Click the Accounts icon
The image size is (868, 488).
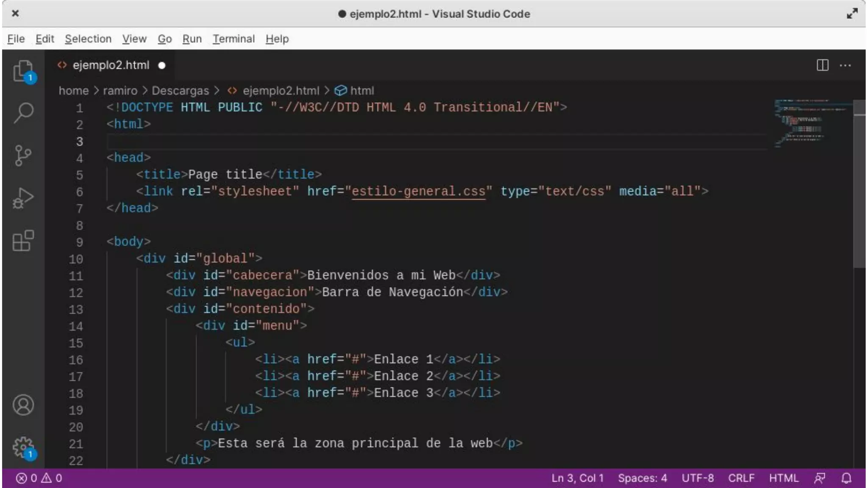pyautogui.click(x=23, y=405)
